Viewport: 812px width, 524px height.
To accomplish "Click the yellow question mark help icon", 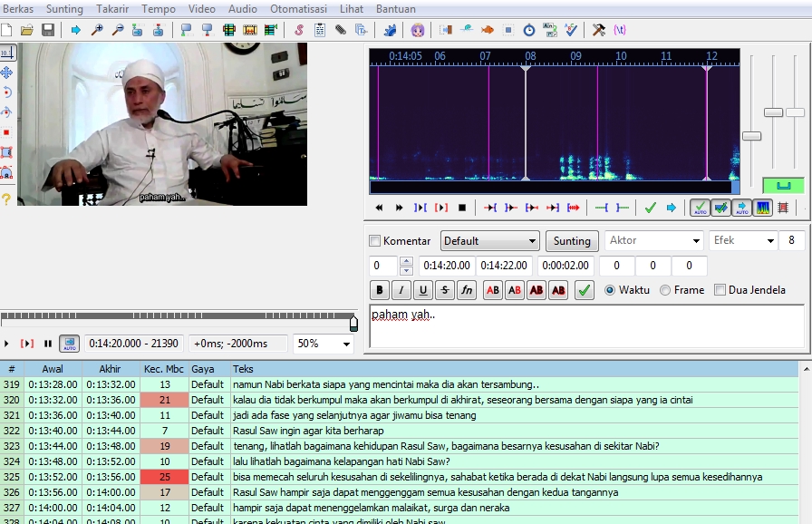I will (x=6, y=199).
